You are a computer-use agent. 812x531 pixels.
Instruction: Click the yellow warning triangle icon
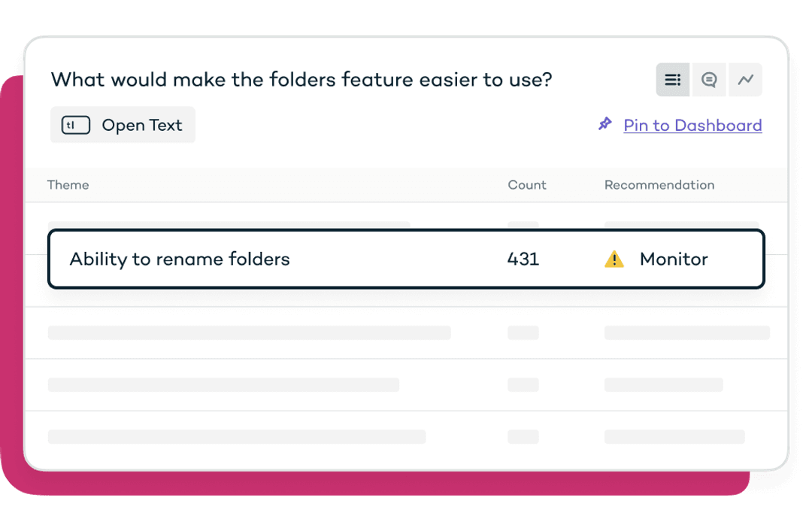tap(614, 259)
